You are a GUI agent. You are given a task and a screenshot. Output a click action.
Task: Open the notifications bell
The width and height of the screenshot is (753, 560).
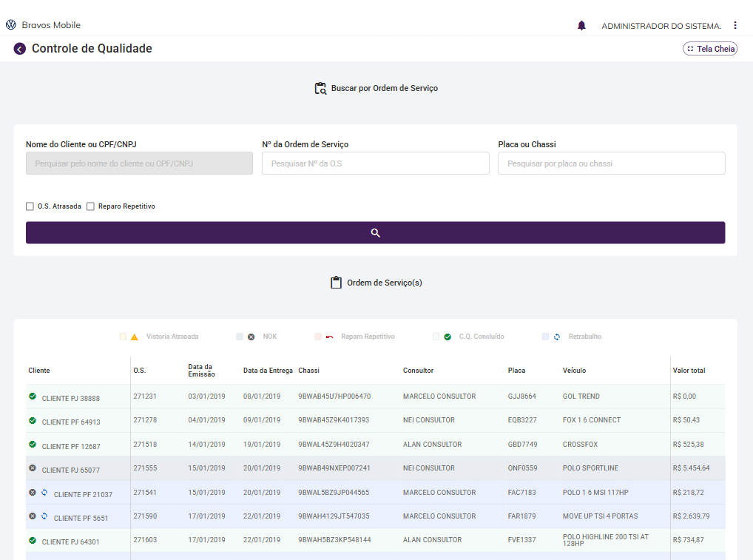(x=581, y=25)
